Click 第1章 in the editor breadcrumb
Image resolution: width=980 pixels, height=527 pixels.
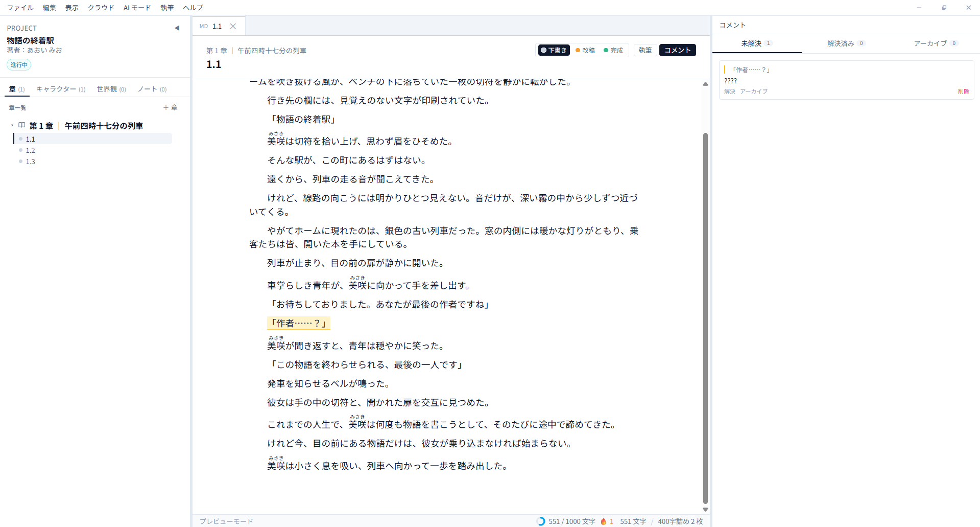(217, 51)
